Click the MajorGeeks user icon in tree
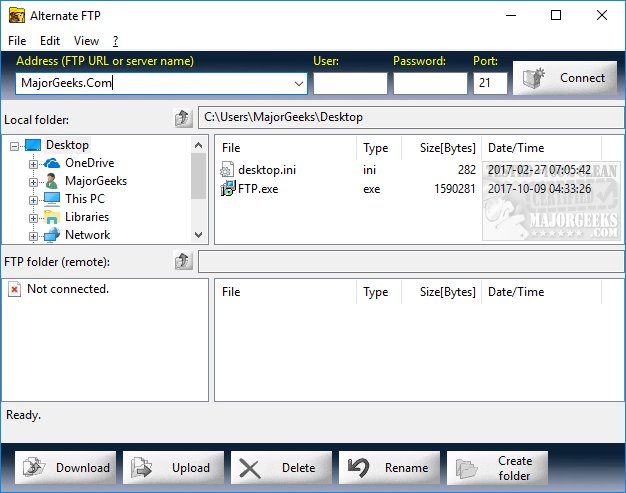This screenshot has width=626, height=493. click(52, 181)
